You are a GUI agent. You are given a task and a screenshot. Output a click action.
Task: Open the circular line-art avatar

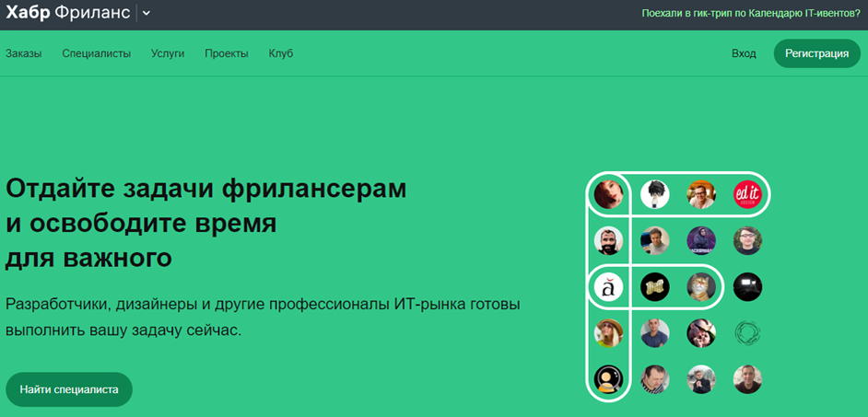[748, 333]
